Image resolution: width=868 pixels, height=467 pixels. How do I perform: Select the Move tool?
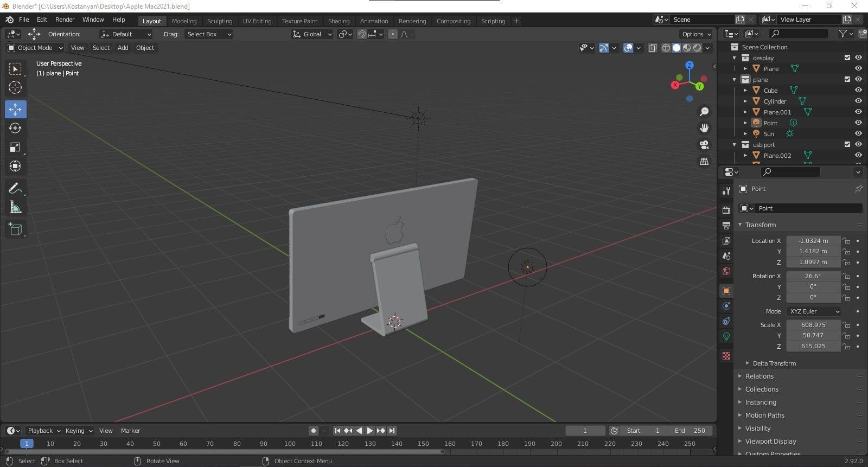[x=15, y=110]
